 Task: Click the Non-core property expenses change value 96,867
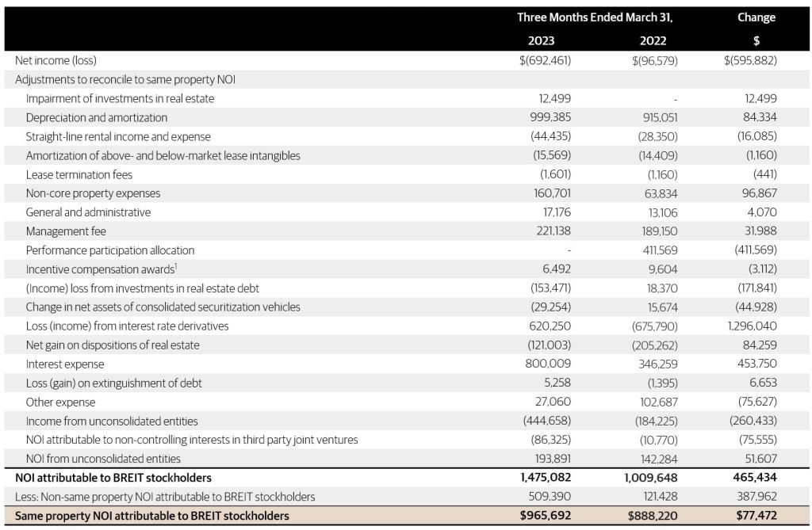click(759, 193)
